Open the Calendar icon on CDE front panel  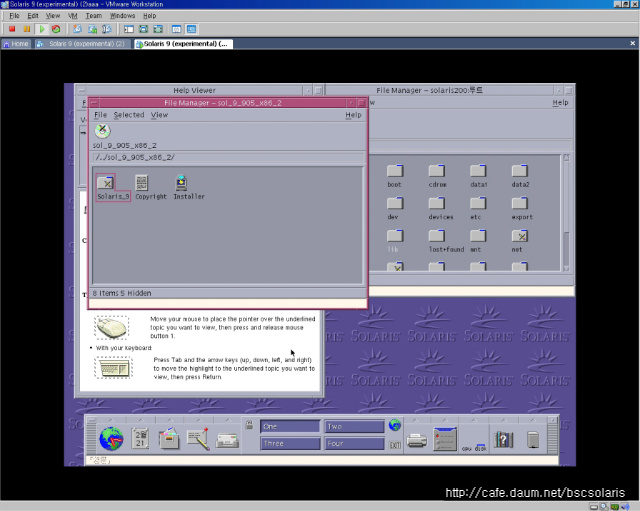(x=140, y=439)
